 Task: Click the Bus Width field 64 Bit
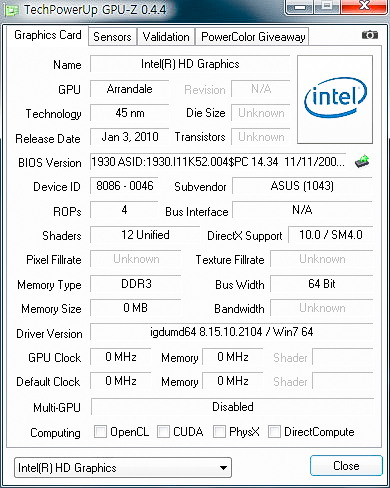321,284
